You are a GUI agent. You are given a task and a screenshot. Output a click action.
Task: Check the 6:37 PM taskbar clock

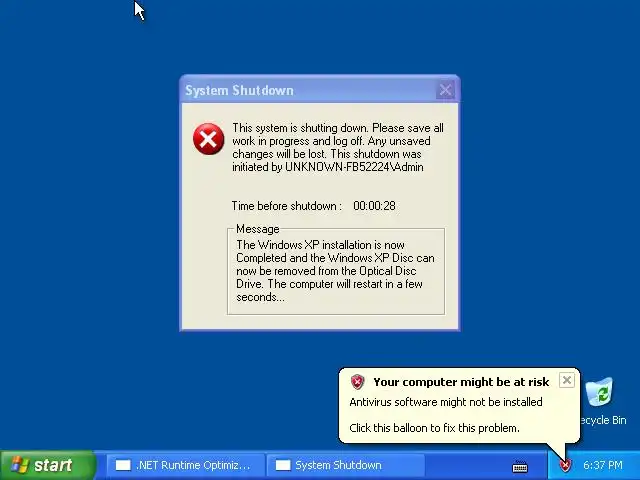[603, 465]
